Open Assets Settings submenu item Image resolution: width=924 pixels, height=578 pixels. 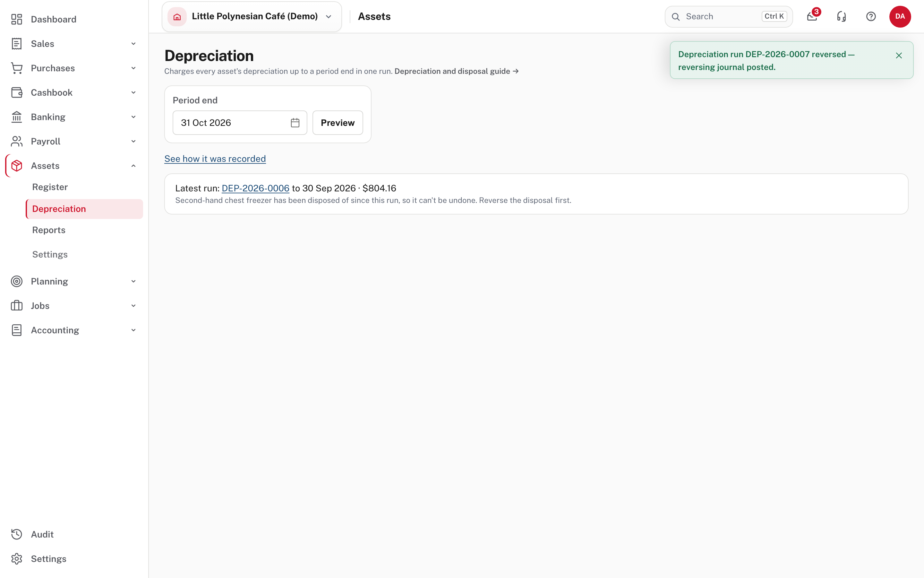click(x=50, y=255)
